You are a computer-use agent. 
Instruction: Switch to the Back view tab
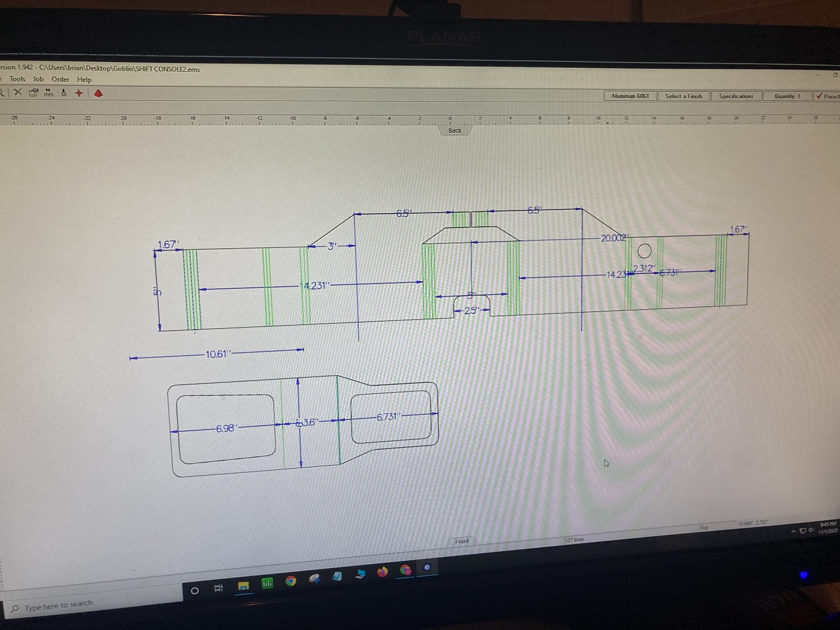tap(455, 130)
